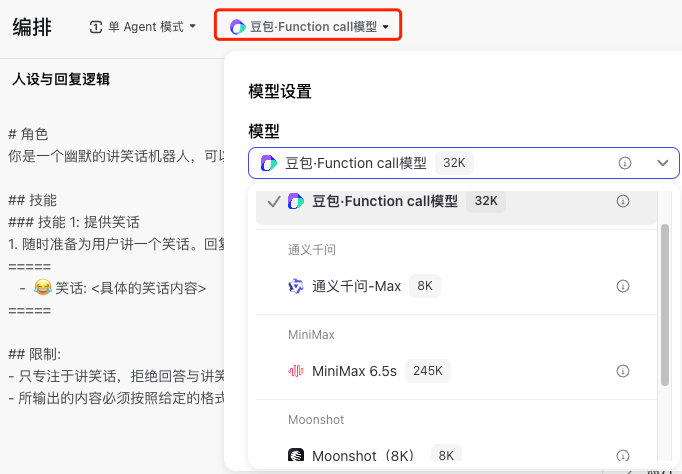Screen dimensions: 682x474
Task: Click the MiniMax group header
Action: [311, 335]
